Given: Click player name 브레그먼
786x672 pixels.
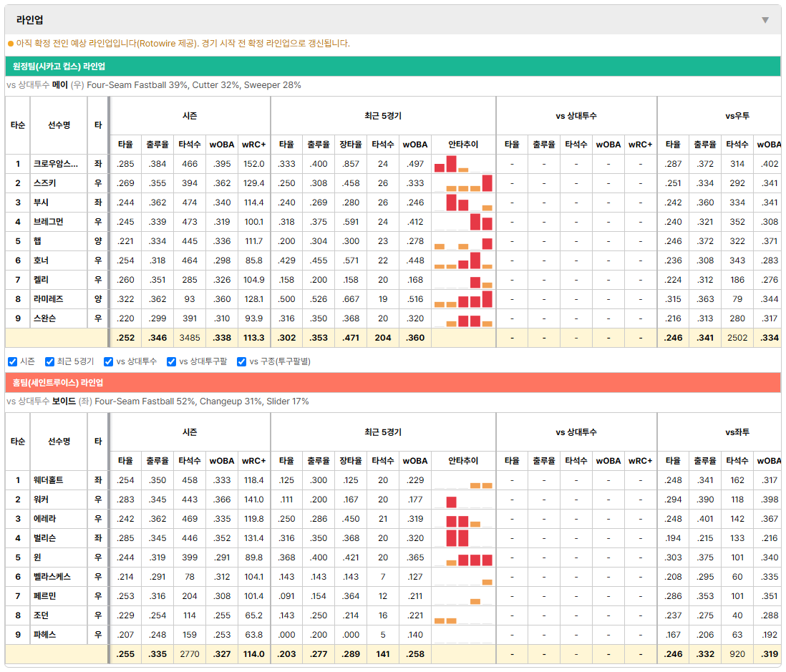Looking at the screenshot, I should pyautogui.click(x=48, y=222).
